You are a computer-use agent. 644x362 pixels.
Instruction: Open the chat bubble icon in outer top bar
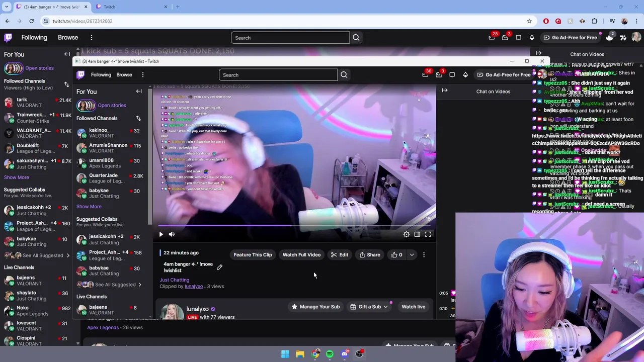pos(518,38)
